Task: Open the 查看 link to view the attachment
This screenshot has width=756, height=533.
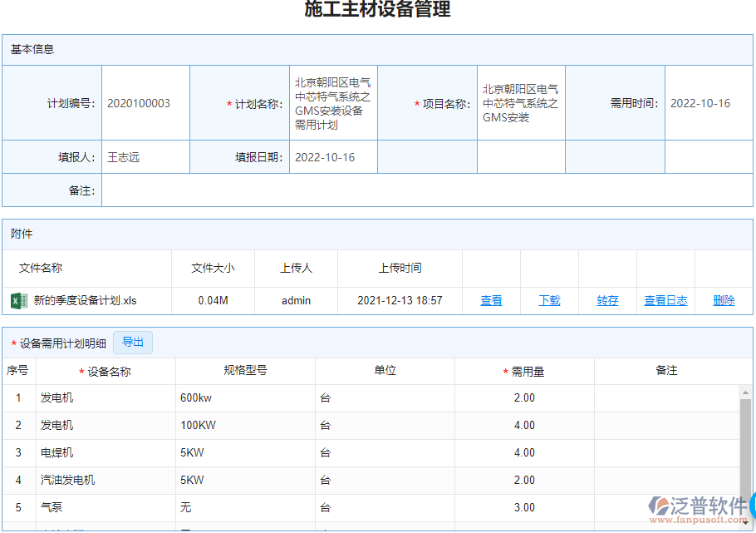Action: 490,299
